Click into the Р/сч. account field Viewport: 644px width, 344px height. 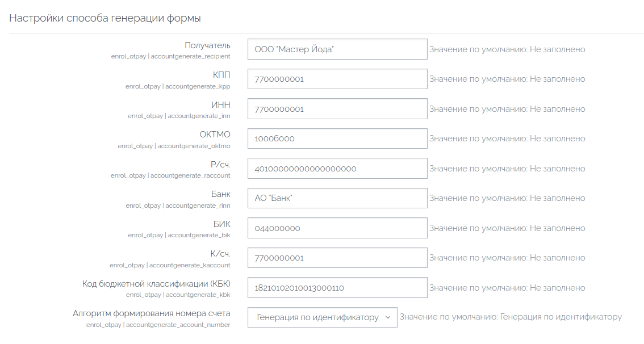click(x=337, y=169)
